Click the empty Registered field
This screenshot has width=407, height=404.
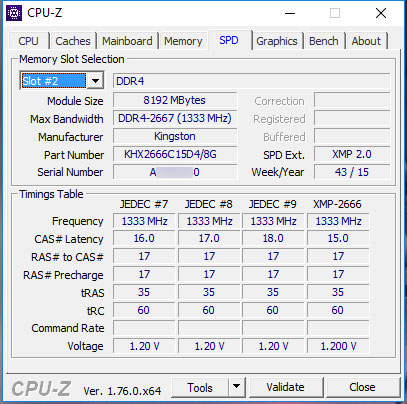(352, 118)
